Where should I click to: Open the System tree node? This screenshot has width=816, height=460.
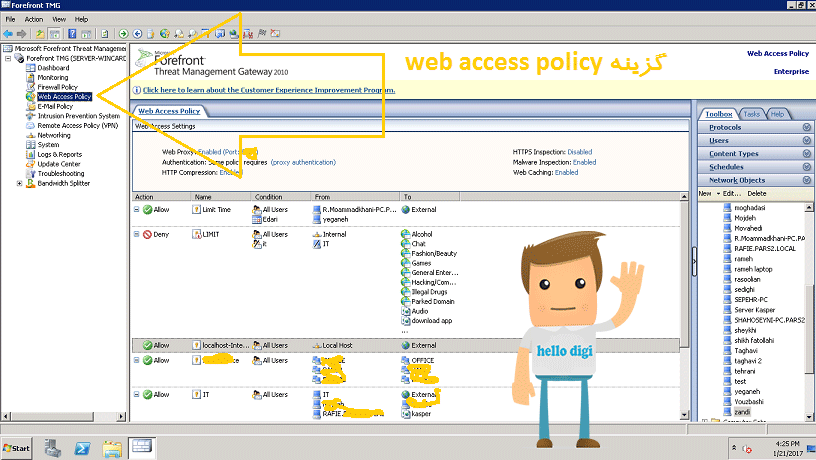(48, 145)
